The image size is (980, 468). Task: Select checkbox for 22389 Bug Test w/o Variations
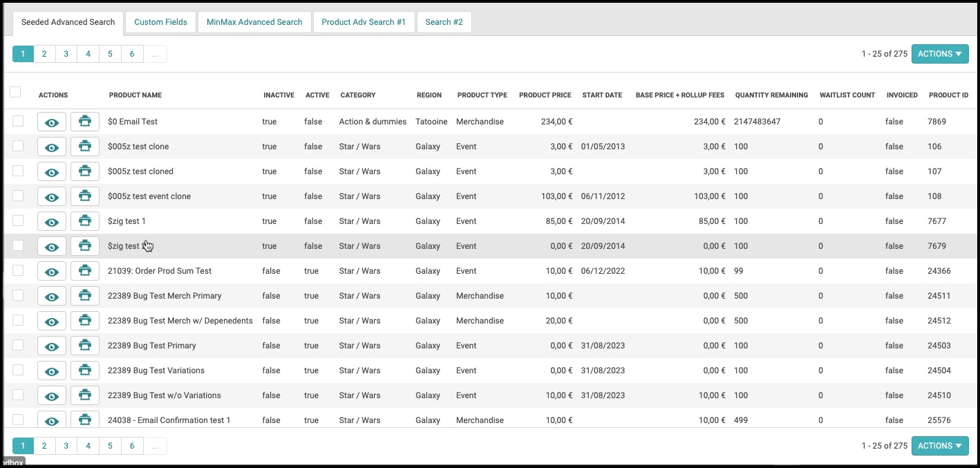(18, 395)
